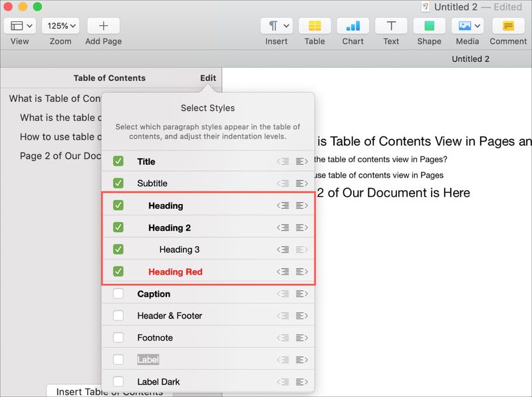Open the Media picker icon
The width and height of the screenshot is (532, 397).
465,26
